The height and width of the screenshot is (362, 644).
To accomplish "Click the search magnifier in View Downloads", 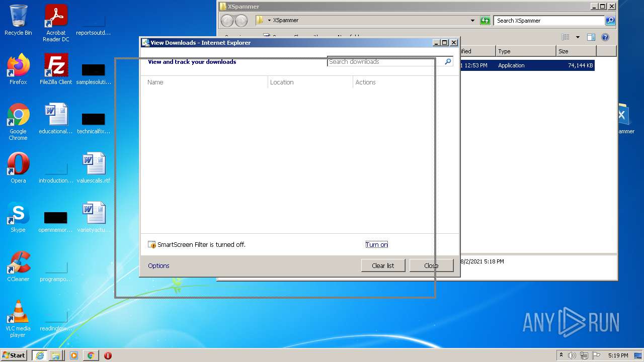I will (448, 61).
